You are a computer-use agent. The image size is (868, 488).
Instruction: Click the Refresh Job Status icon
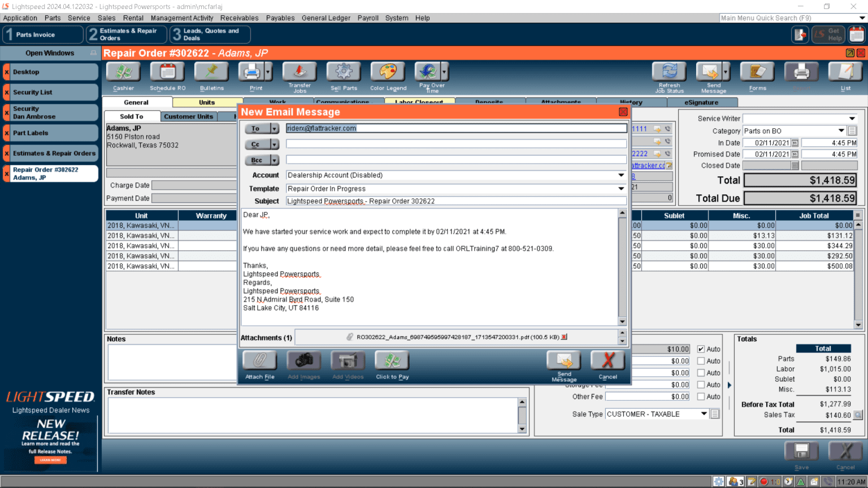point(669,72)
